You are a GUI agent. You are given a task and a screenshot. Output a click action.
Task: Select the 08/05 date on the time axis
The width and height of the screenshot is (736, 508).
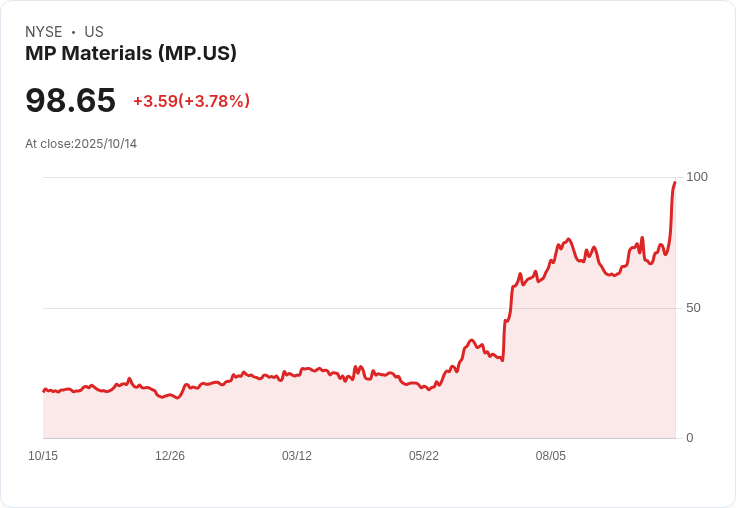point(551,456)
